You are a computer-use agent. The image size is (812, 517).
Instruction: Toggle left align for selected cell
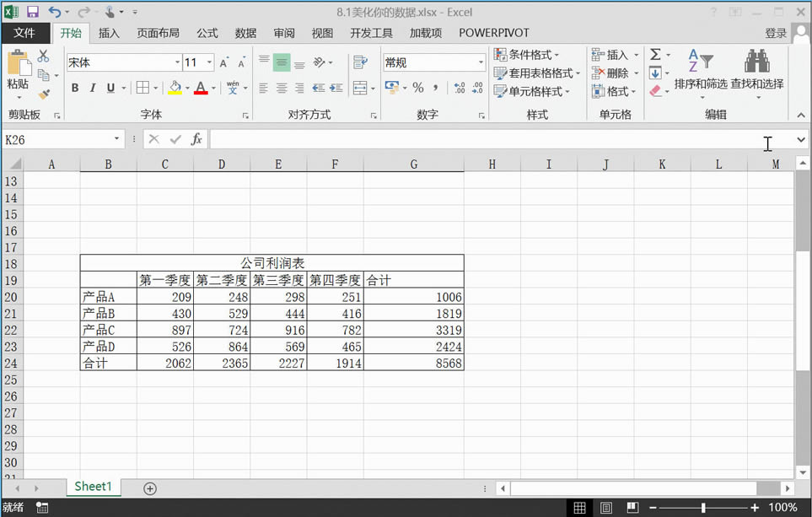pos(262,89)
